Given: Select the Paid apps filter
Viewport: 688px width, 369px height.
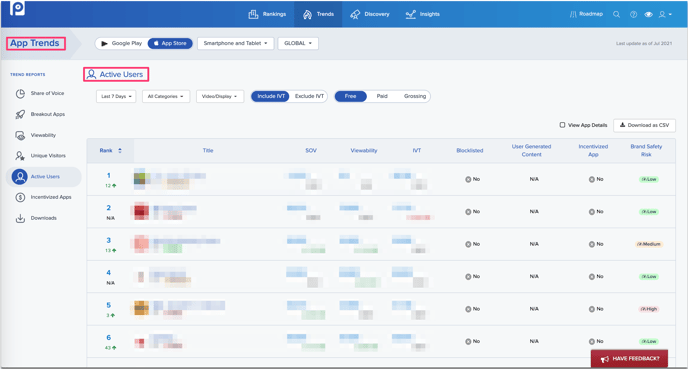Looking at the screenshot, I should (382, 96).
